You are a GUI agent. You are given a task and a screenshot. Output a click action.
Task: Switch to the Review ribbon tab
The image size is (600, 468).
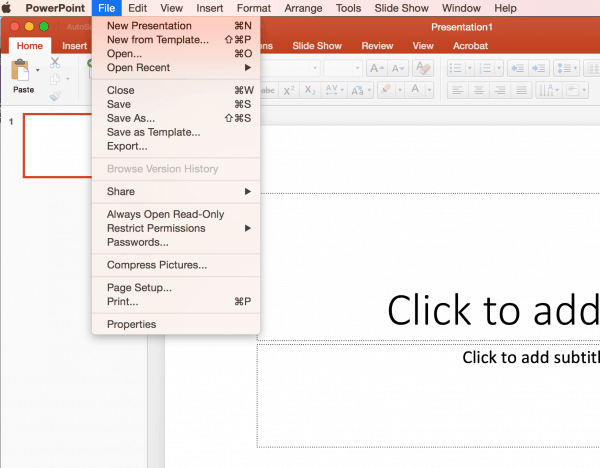pos(377,46)
